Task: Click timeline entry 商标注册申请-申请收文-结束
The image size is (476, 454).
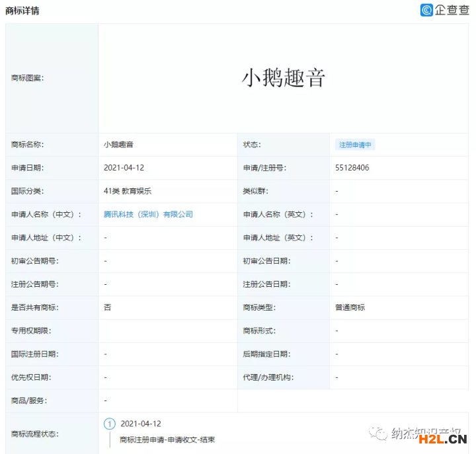Action: coord(167,439)
